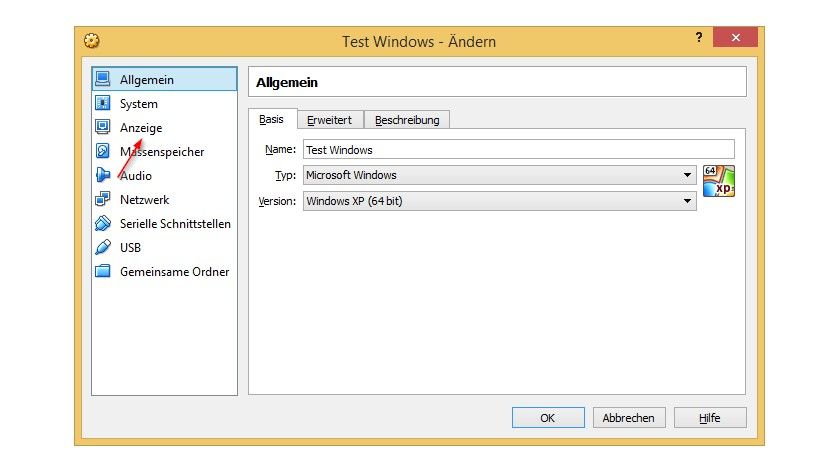Viewport: 840px width, 473px height.
Task: Click the System chip icon
Action: pyautogui.click(x=102, y=103)
